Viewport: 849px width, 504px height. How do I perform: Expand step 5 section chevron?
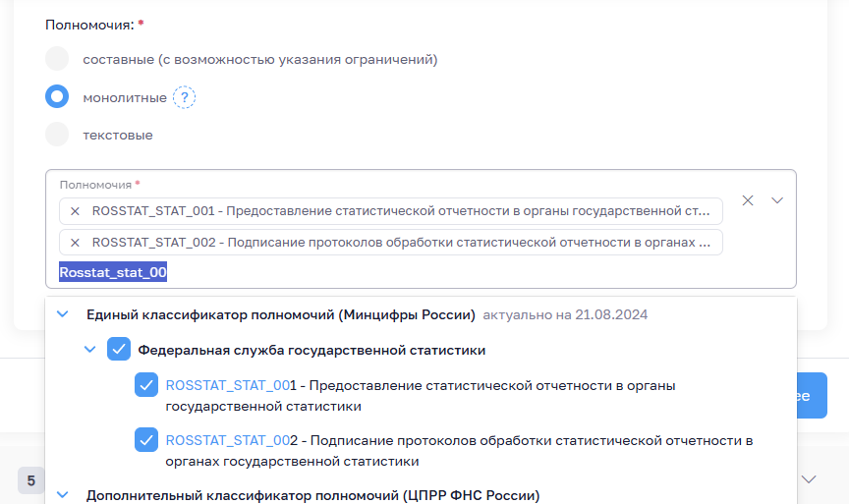click(810, 479)
